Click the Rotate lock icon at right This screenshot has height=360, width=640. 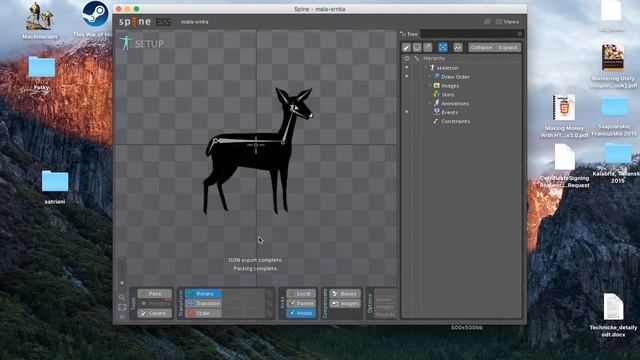(x=269, y=293)
